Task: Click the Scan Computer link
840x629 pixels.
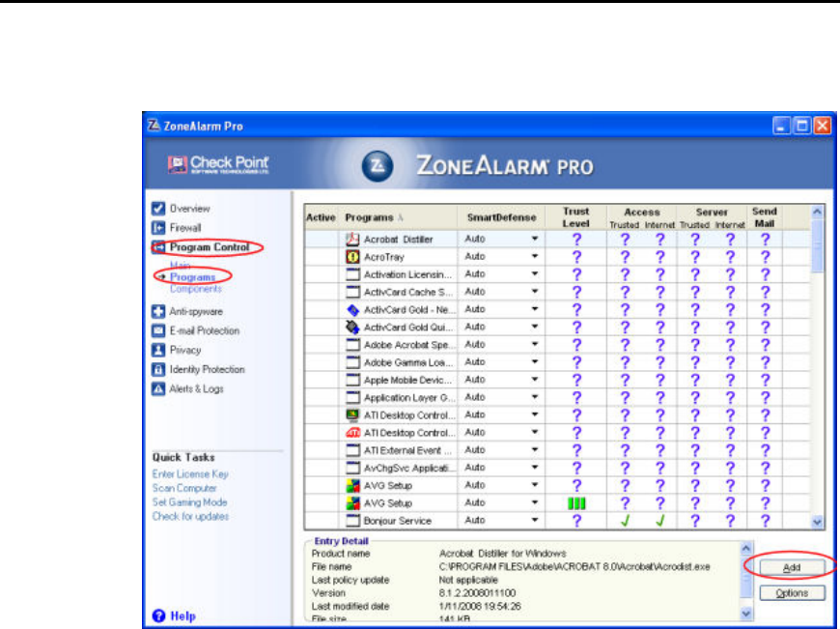Action: (x=184, y=488)
